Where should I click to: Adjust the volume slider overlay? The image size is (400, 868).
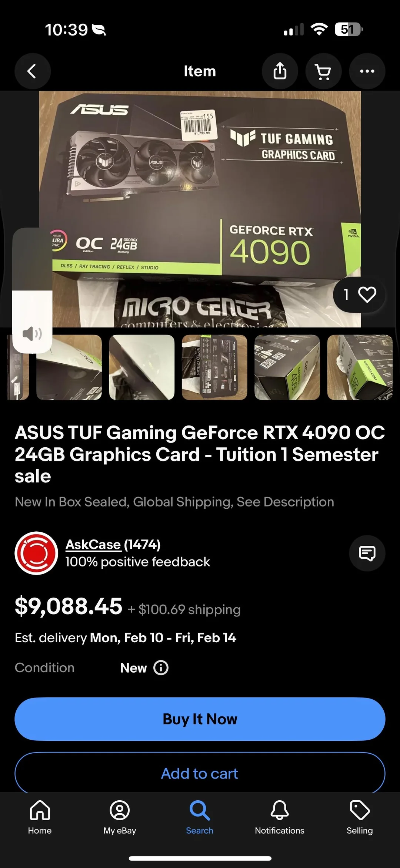[32, 290]
